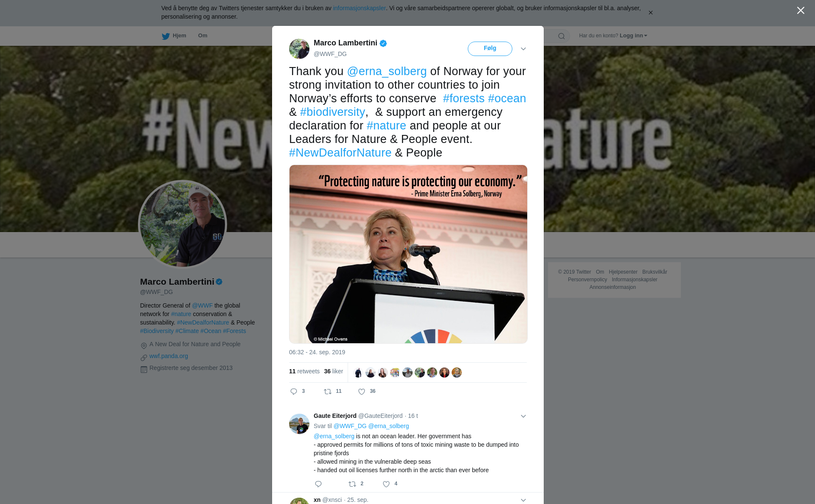The height and width of the screenshot is (504, 815).
Task: Retweet the main tweet with 11 retweets
Action: coord(328,392)
